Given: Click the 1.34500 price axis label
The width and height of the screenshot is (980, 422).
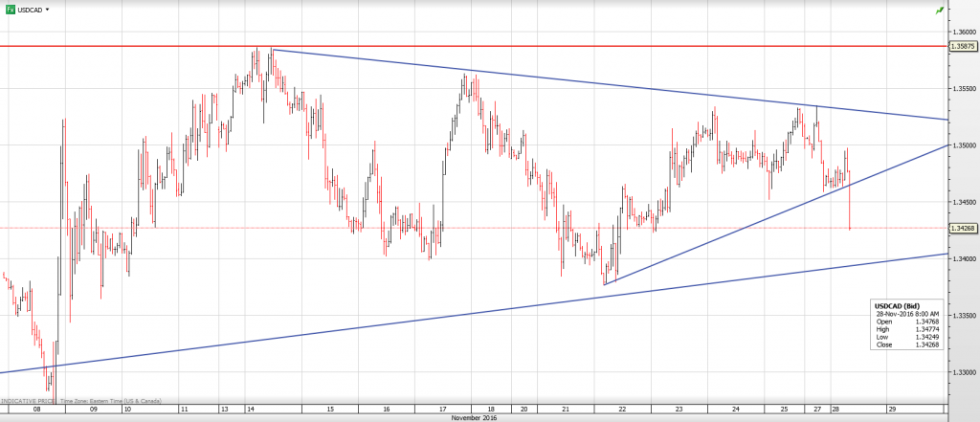Looking at the screenshot, I should coord(964,202).
